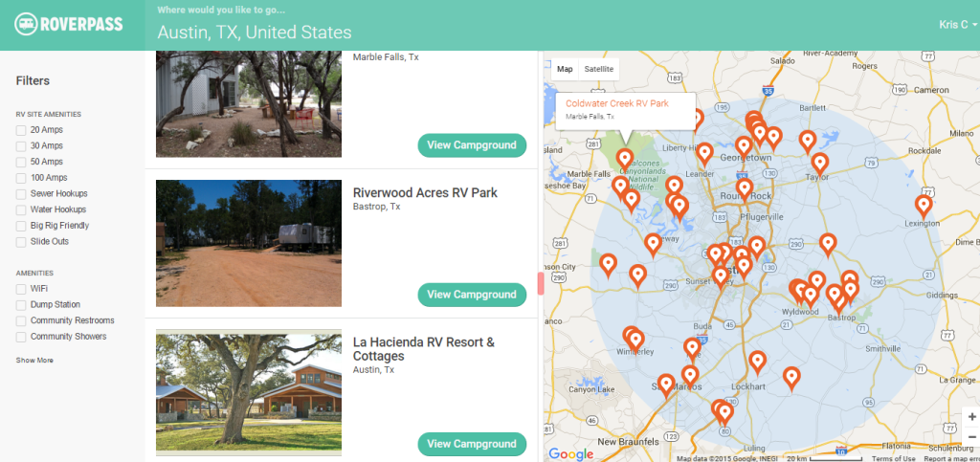
Task: Zoom out the map with minus button
Action: coord(971,437)
